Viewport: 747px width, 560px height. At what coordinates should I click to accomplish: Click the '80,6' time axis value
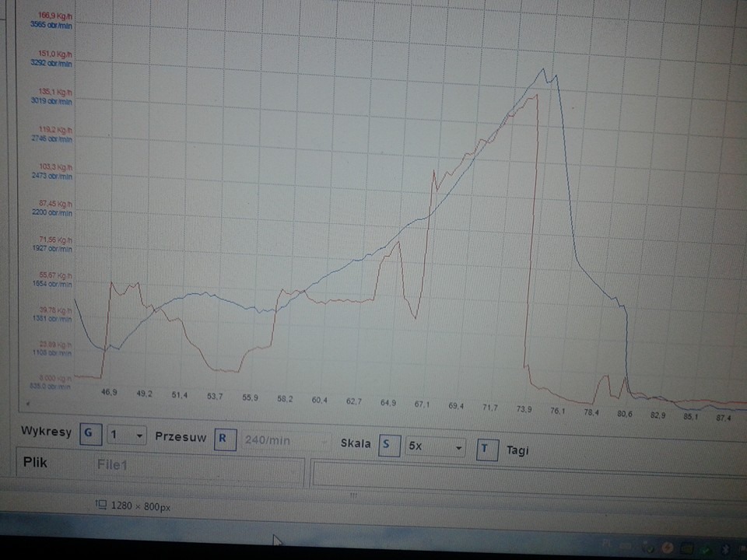[625, 414]
